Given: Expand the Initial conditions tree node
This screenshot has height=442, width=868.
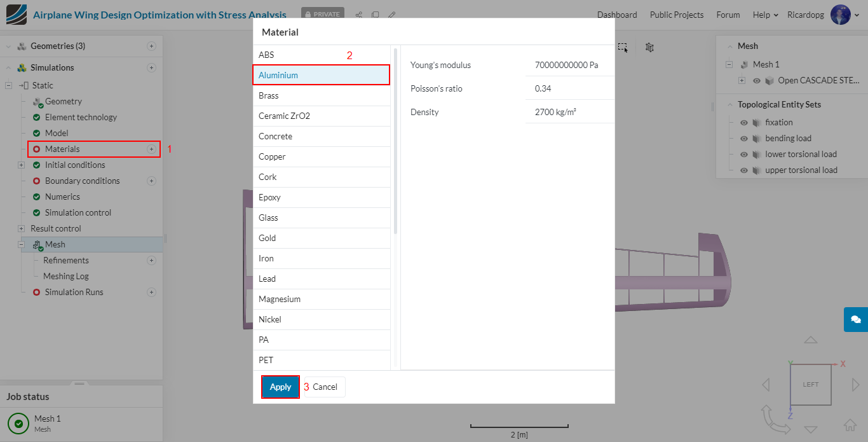Looking at the screenshot, I should (x=21, y=165).
